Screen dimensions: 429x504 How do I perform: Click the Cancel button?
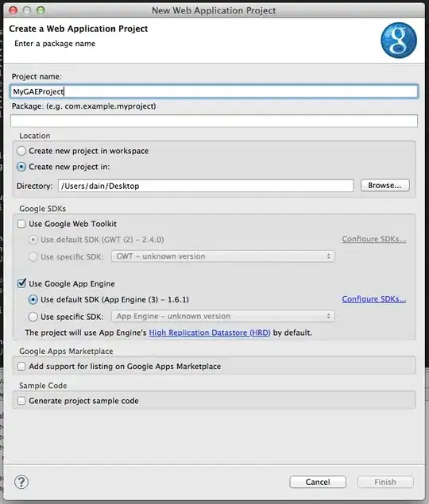tap(318, 482)
